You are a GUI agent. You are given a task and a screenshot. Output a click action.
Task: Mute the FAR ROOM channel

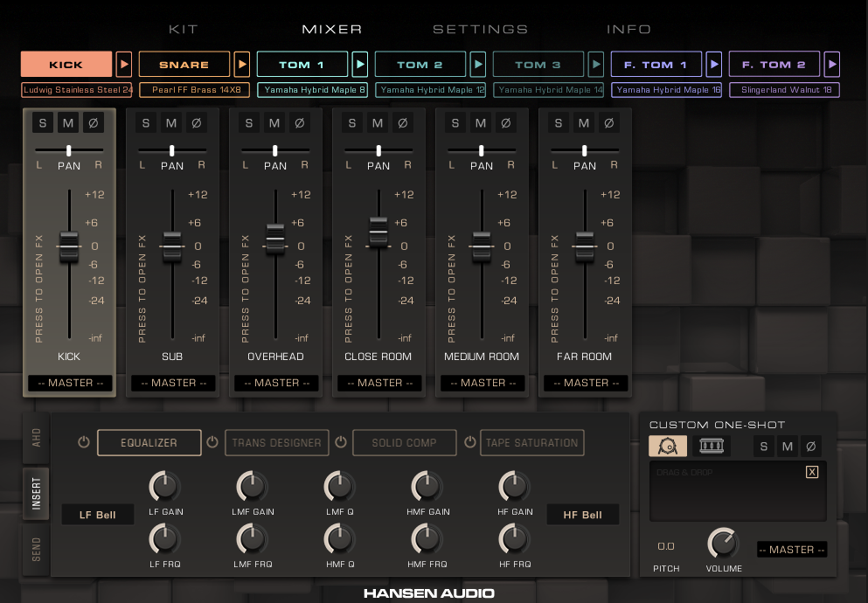[x=584, y=123]
